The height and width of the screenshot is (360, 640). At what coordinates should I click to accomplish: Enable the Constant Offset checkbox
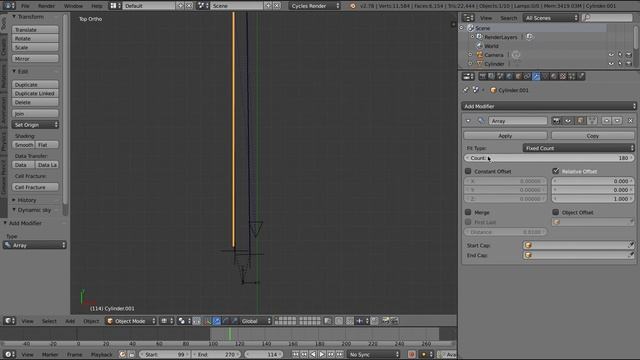coord(468,171)
